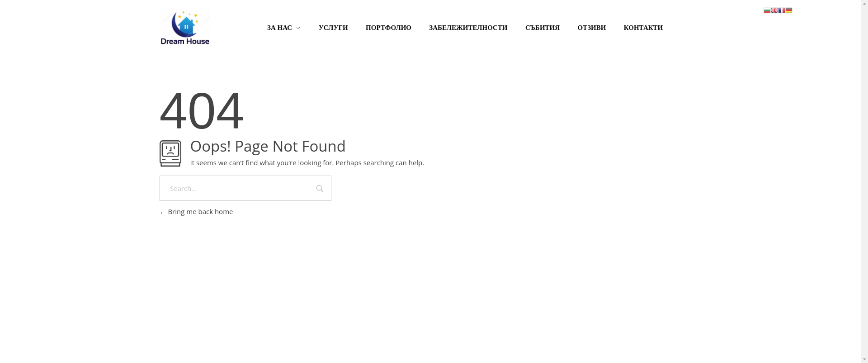Click the Dream House logo

pos(185,27)
